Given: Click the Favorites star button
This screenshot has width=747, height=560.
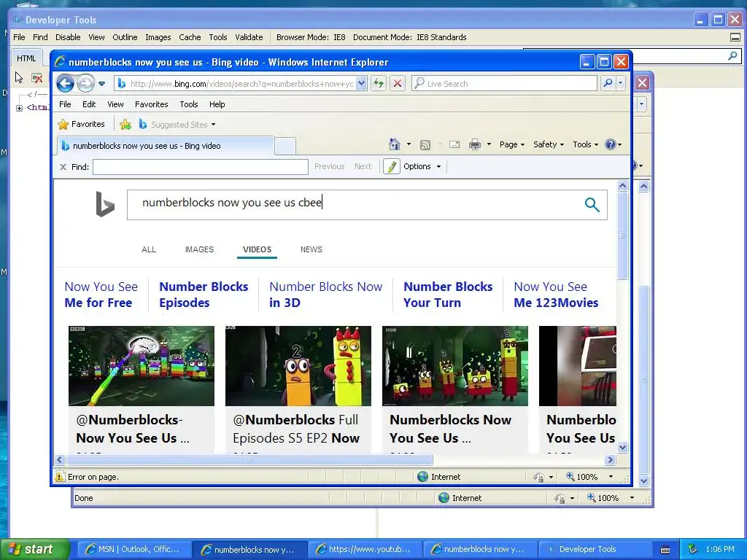Looking at the screenshot, I should [x=82, y=124].
